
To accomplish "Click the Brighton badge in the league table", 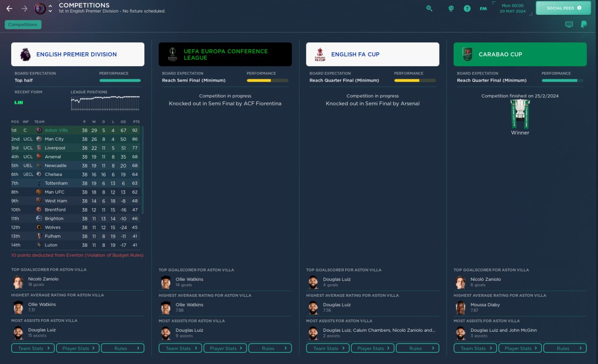I will [x=39, y=218].
